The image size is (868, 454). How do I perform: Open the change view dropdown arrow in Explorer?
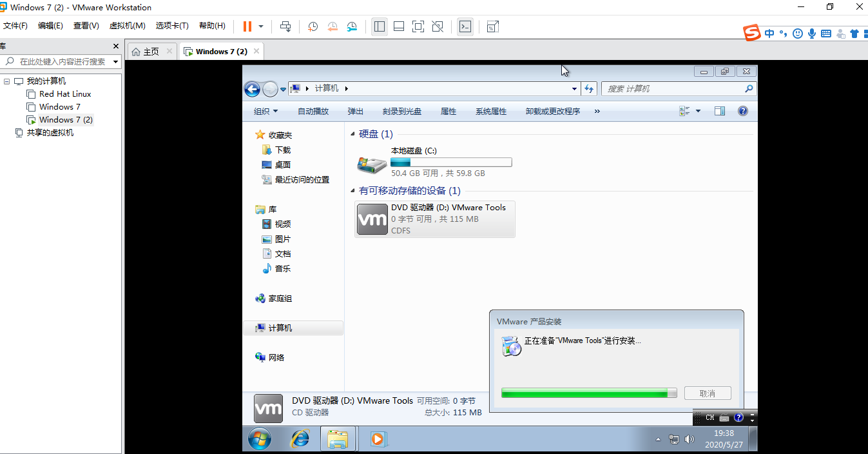click(698, 111)
